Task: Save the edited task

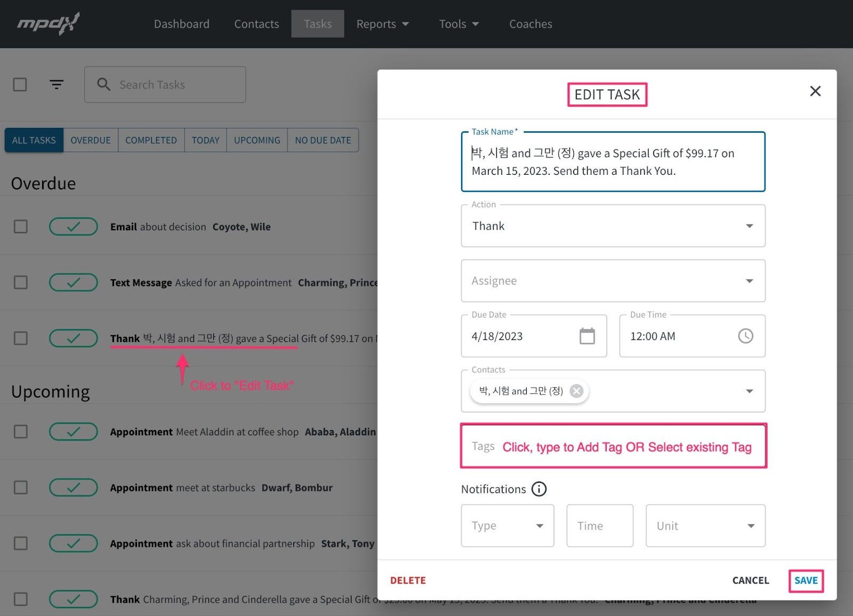Action: (x=806, y=580)
